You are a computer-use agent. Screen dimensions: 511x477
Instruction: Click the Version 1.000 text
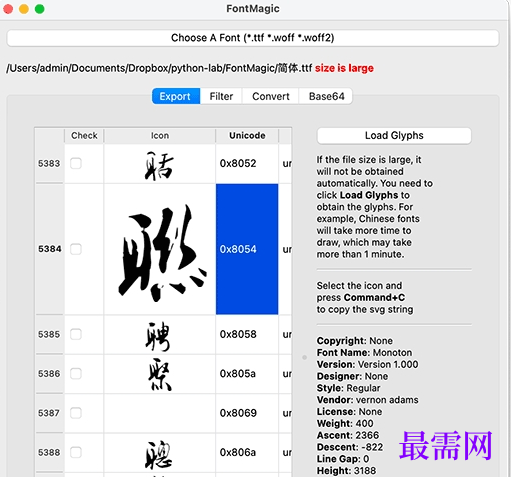[x=388, y=364]
